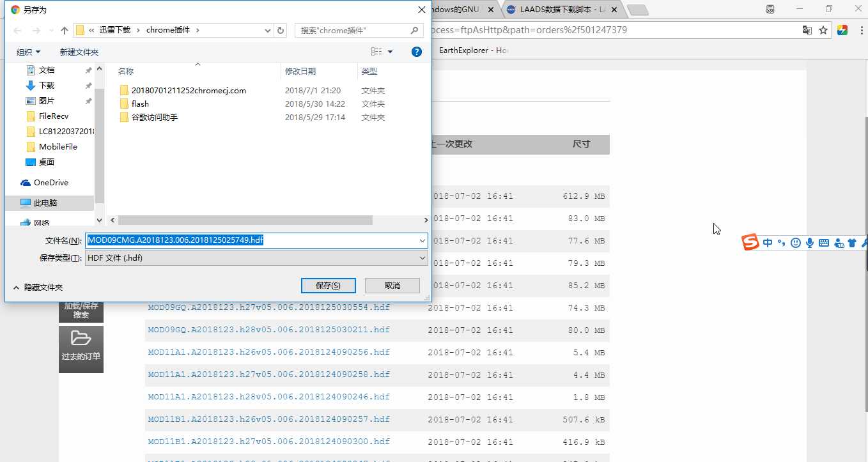
Task: Open the Sogou emoji smiley panel
Action: coord(796,243)
